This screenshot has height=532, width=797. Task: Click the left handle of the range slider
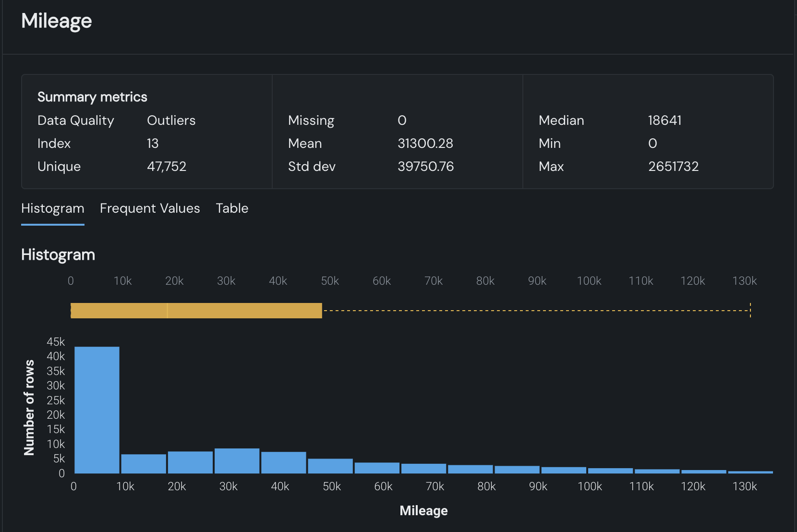coord(72,310)
